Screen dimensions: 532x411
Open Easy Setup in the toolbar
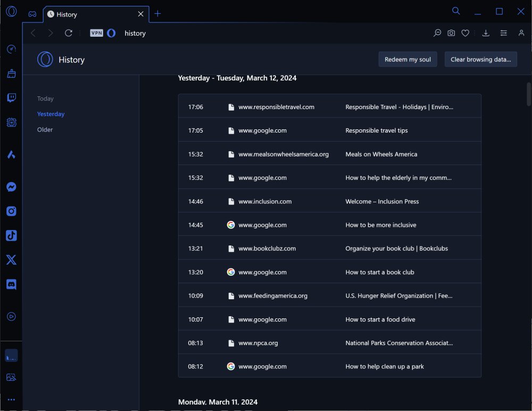pos(503,33)
